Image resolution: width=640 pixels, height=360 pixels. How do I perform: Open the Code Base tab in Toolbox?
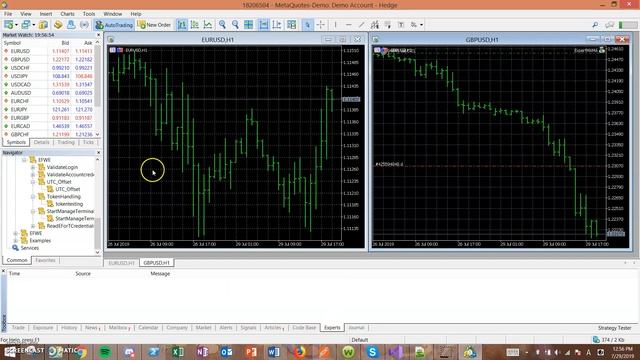point(304,328)
